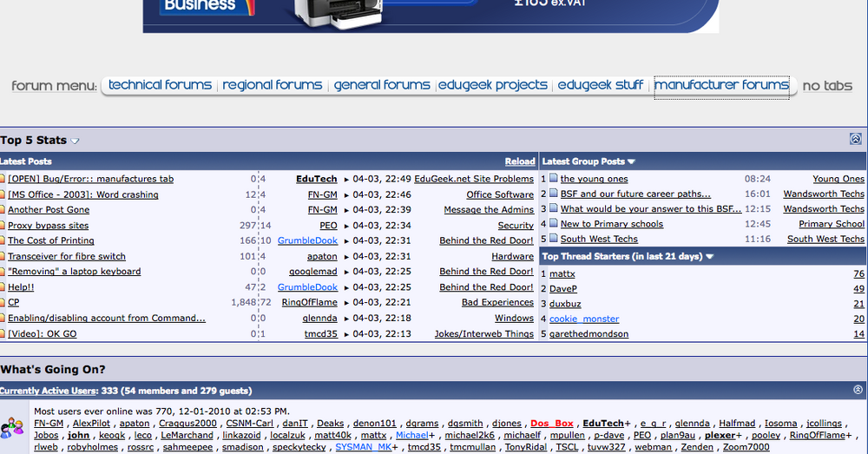
Task: Open the 'EduGeek.net Site Problems' forum link
Action: pos(474,179)
